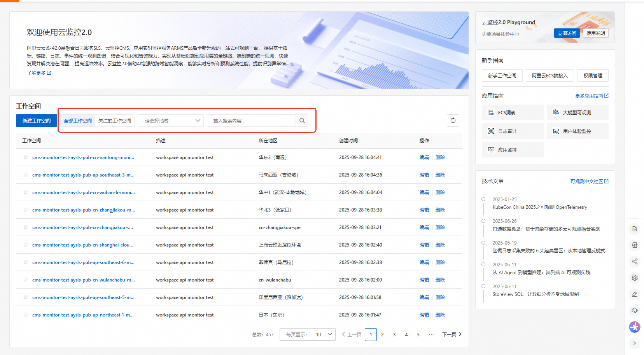Open article StoreView SQL，让数据分析不受地域限制
The image size is (644, 355).
(x=535, y=294)
